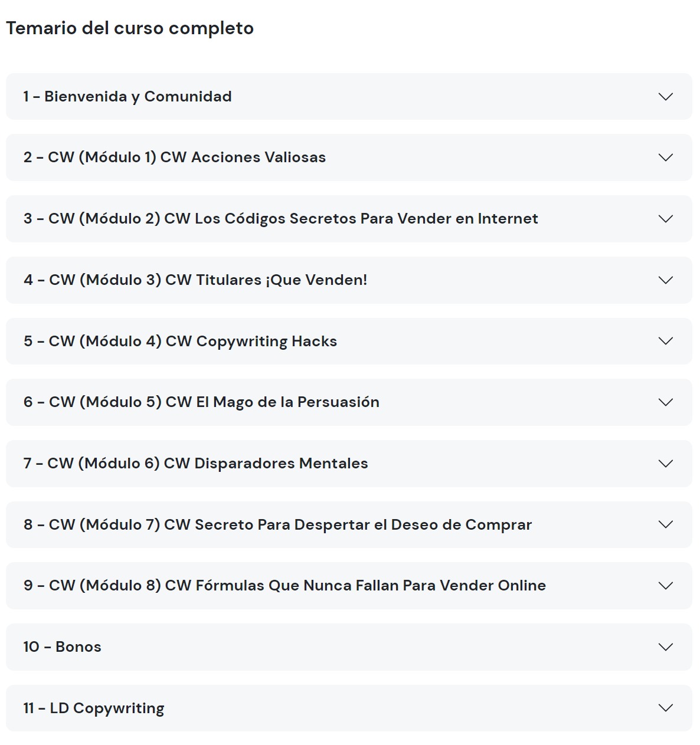Expand LD Copywriting with its chevron arrow
Image resolution: width=700 pixels, height=745 pixels.
(665, 708)
